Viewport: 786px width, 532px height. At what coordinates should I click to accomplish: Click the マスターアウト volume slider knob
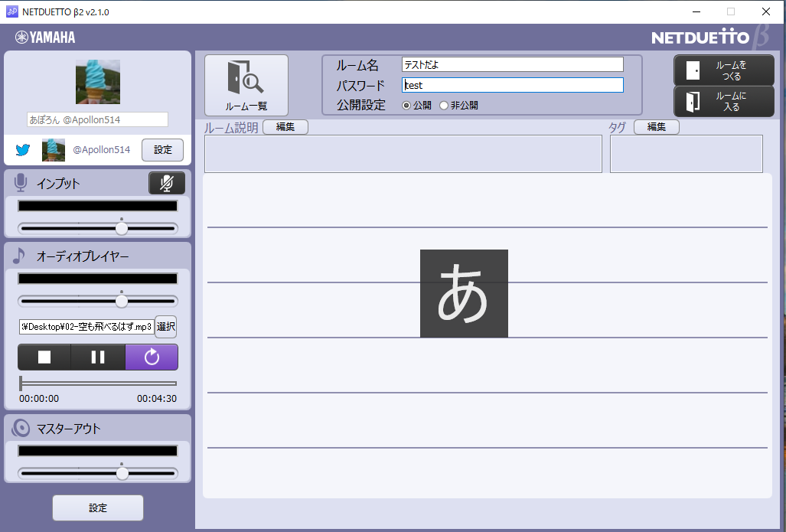[122, 473]
